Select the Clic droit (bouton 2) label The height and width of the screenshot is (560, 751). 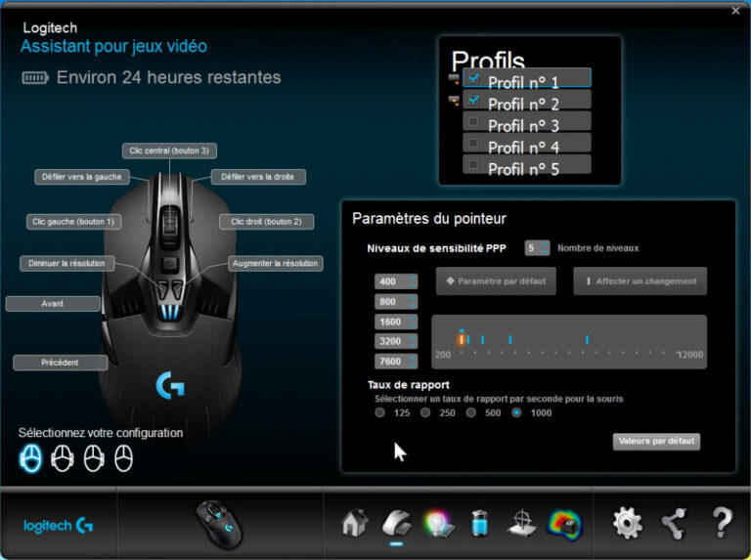coord(266,222)
